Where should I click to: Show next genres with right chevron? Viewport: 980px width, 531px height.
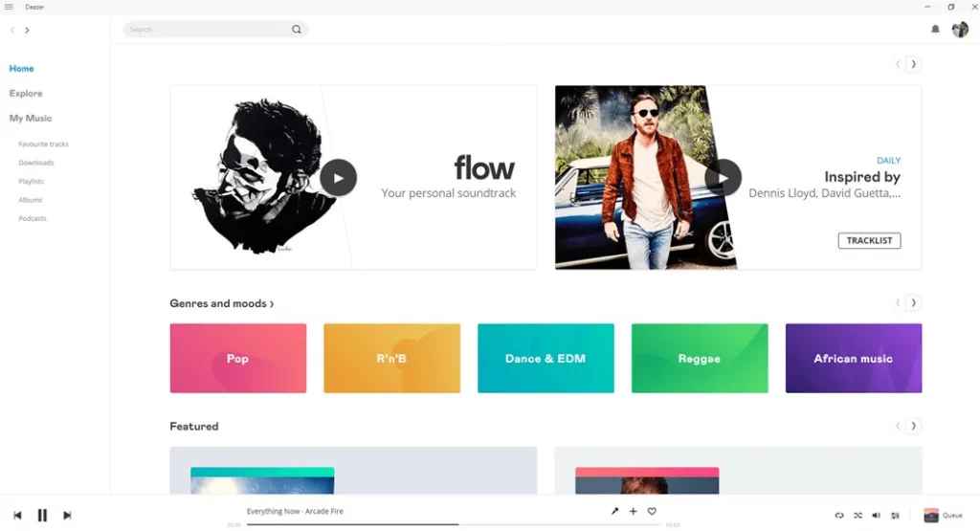913,303
